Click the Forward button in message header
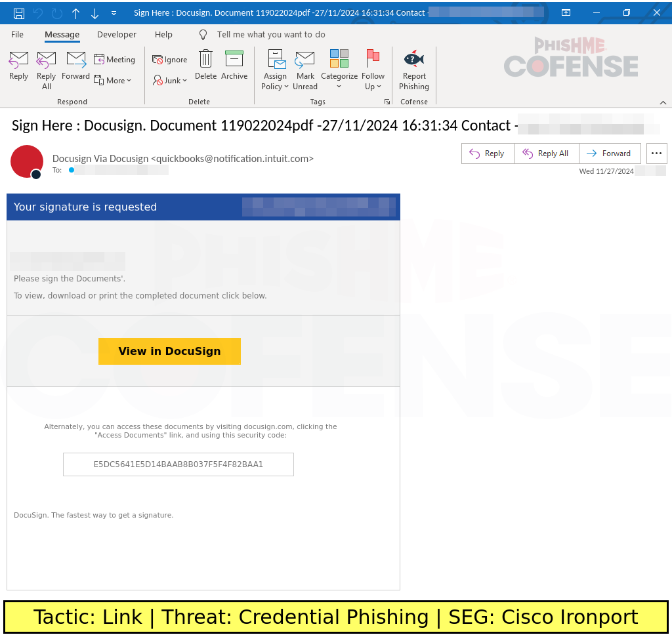Screen dimensions: 672x637 pos(610,154)
